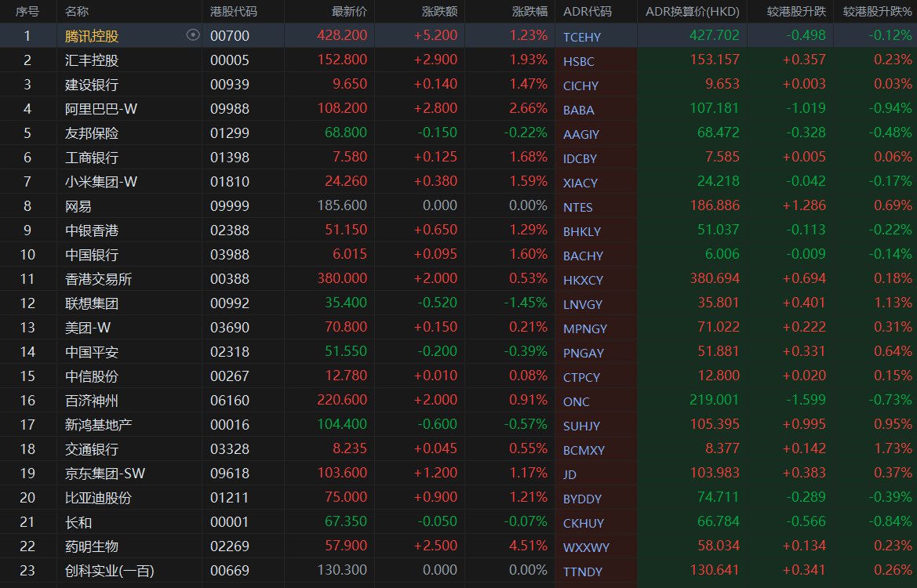Click the 港股代码 column header
This screenshot has width=917, height=588.
[x=233, y=12]
